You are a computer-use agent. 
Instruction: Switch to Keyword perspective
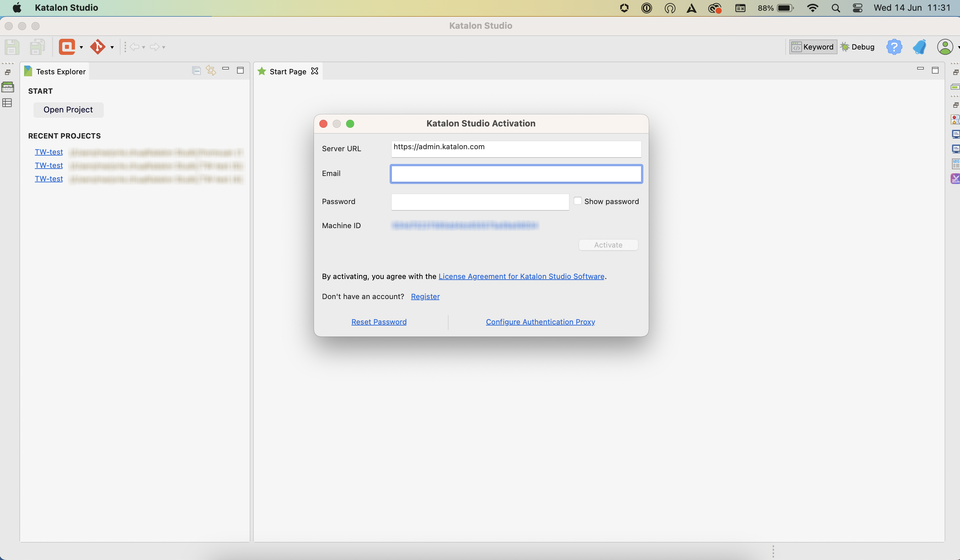click(813, 47)
